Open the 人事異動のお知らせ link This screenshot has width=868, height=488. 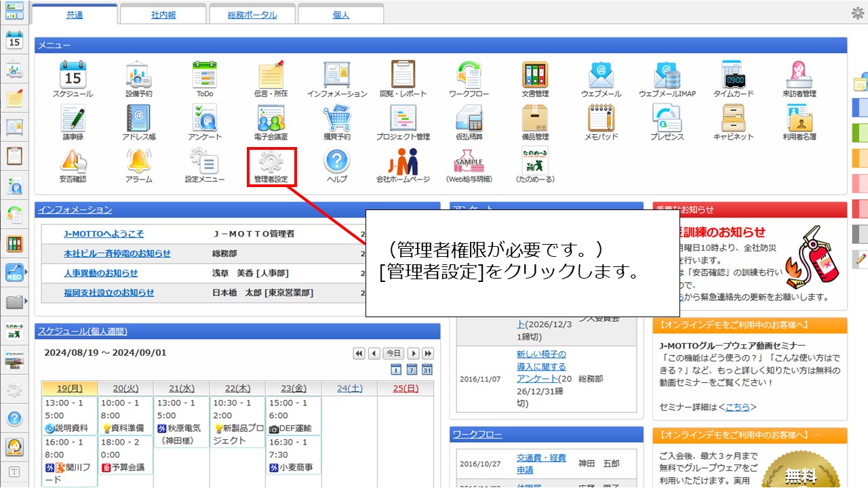pos(100,273)
